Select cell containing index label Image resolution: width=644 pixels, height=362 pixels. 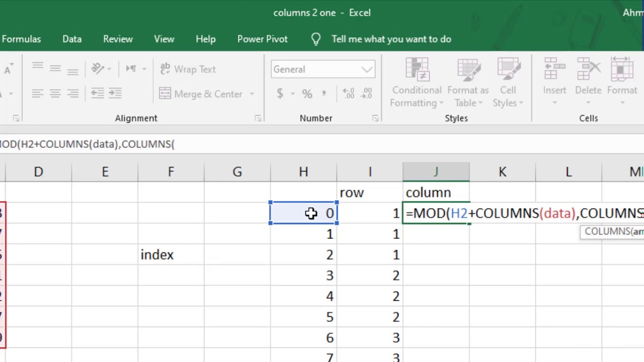[171, 255]
